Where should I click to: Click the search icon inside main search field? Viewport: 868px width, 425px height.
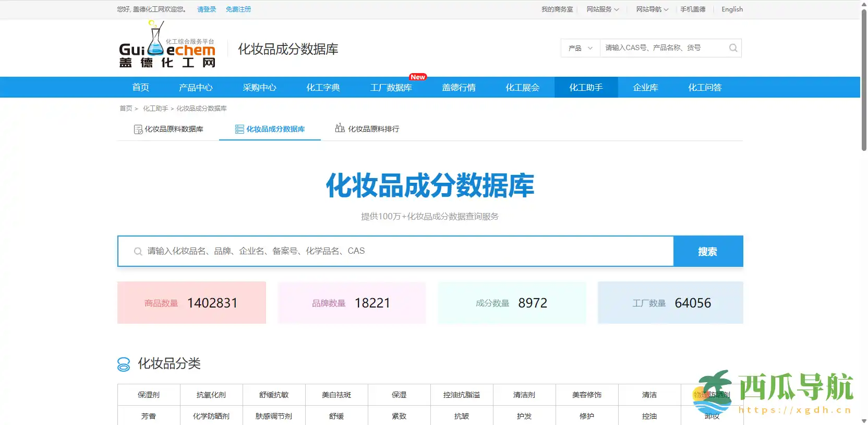138,252
